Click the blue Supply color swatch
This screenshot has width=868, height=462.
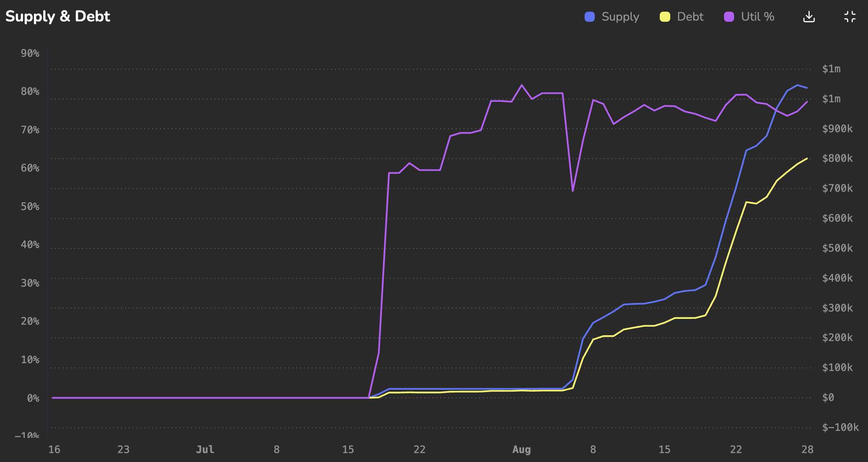[590, 17]
